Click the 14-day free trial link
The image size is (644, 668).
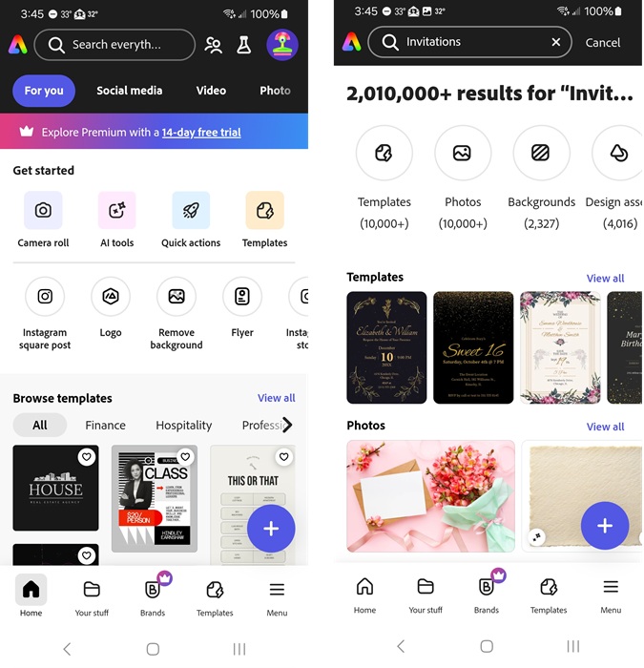(201, 133)
